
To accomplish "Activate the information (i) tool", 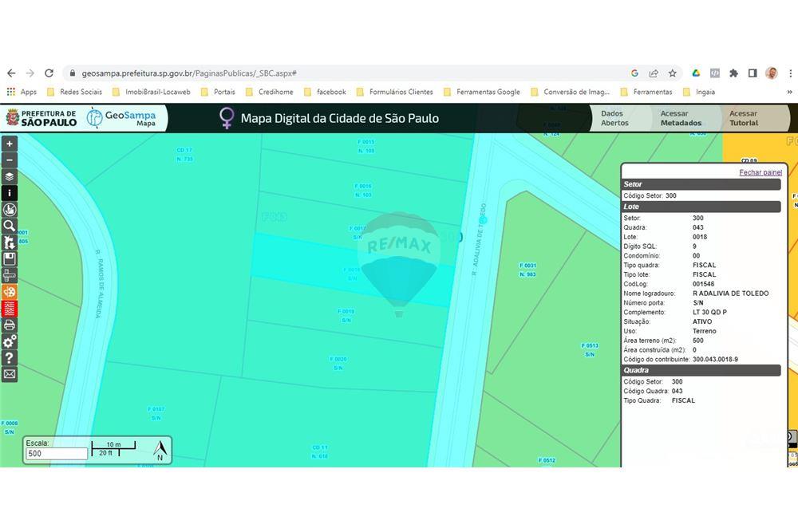I will coord(10,193).
